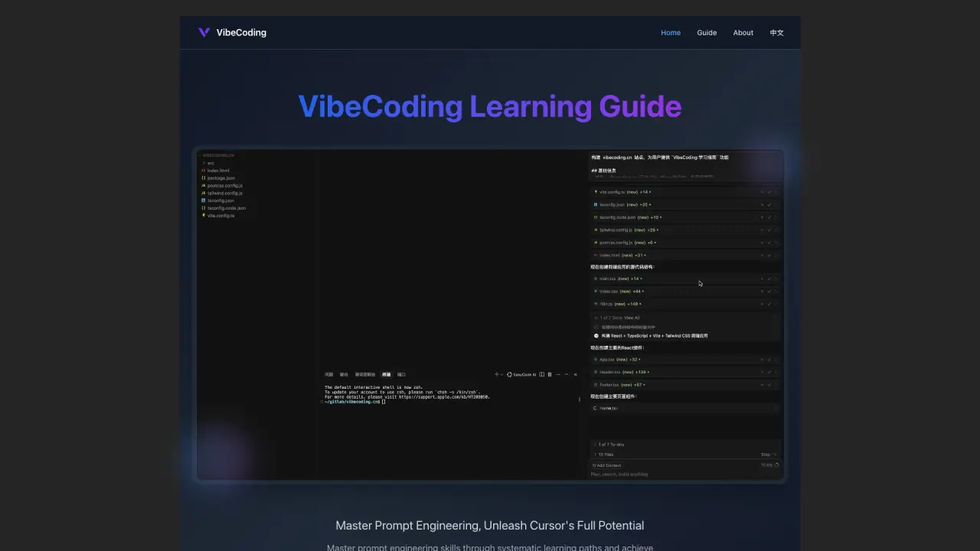Click View All in the to-do summary
The height and width of the screenshot is (551, 980).
tap(632, 318)
